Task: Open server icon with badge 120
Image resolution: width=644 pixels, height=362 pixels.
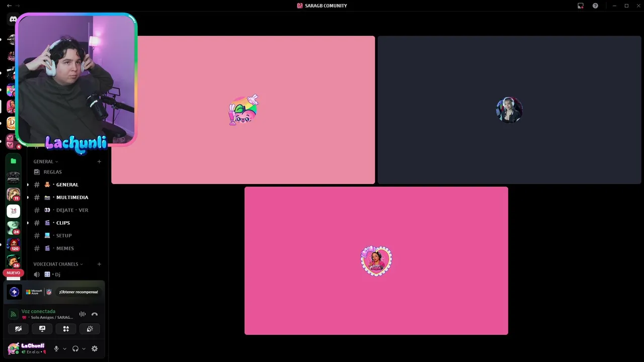Action: pyautogui.click(x=13, y=244)
